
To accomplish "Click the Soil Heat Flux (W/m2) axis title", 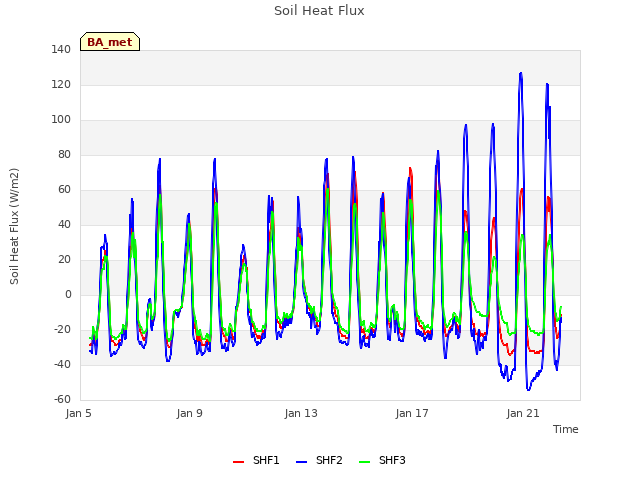I will pos(14,226).
